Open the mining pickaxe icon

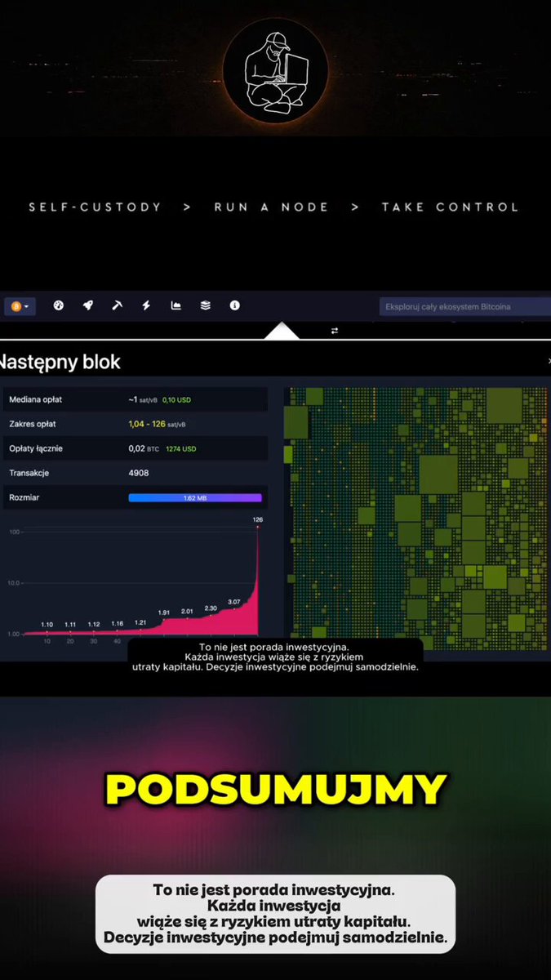[118, 305]
